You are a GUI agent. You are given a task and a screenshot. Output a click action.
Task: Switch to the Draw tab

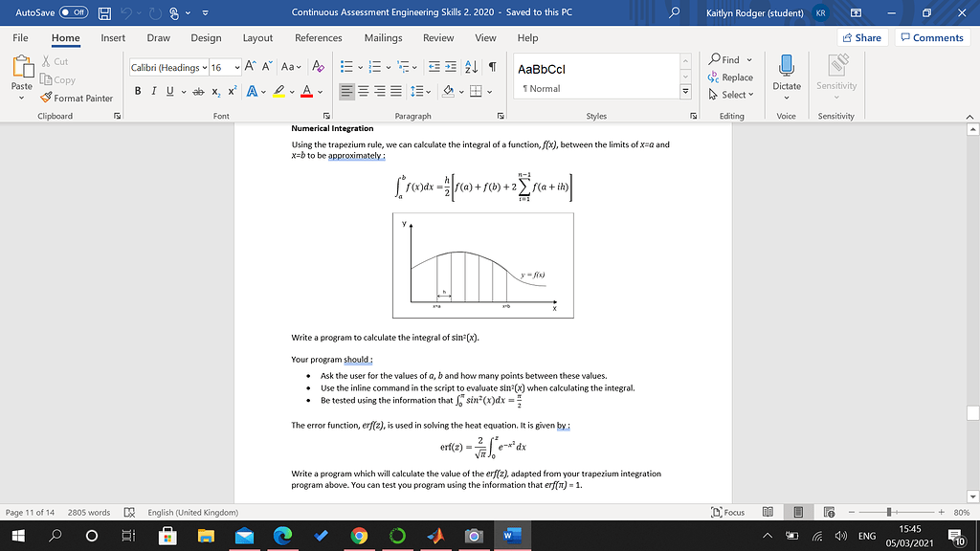pos(158,37)
